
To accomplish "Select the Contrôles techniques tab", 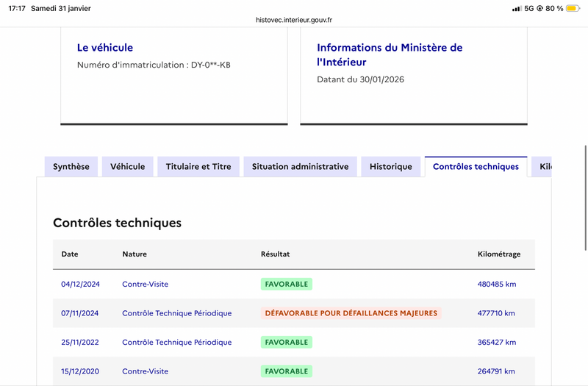I will pos(476,167).
